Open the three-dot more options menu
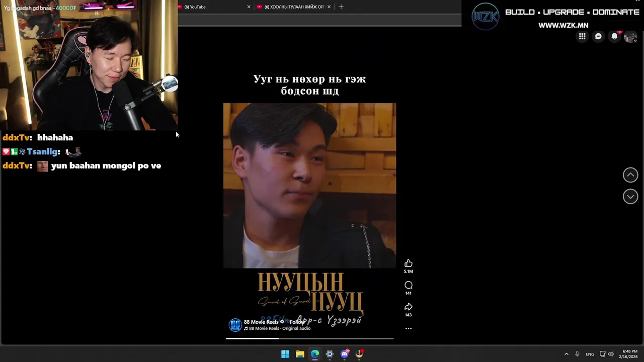 [409, 328]
